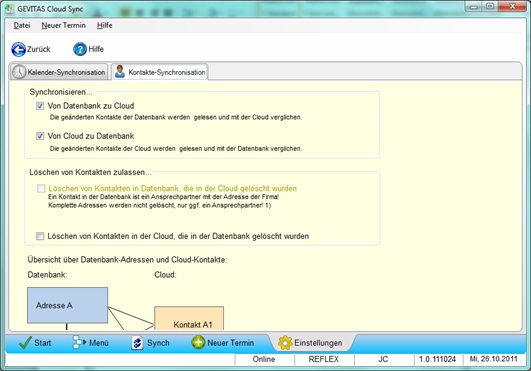This screenshot has height=371, width=531.
Task: Click the clock icon on Kalender-Synchronisation tab
Action: 19,72
